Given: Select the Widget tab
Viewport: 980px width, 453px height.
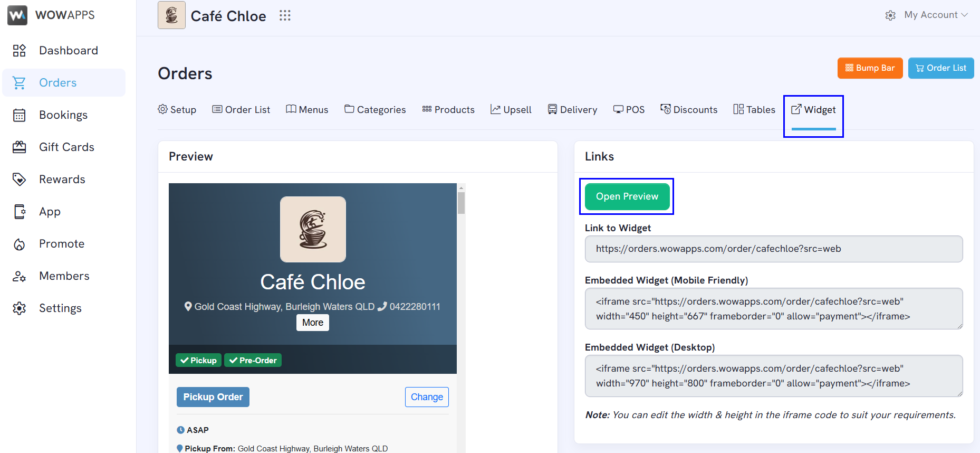Looking at the screenshot, I should pyautogui.click(x=813, y=109).
